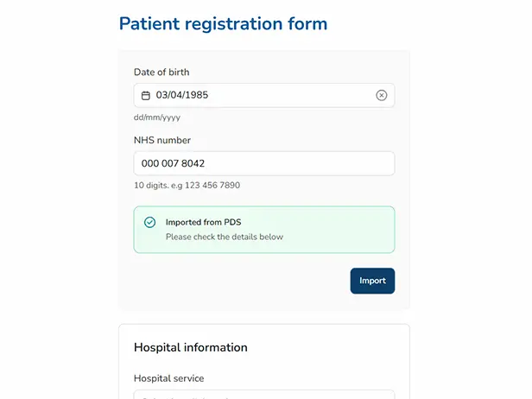The width and height of the screenshot is (532, 399).
Task: Click the NHS number input field
Action: click(263, 163)
